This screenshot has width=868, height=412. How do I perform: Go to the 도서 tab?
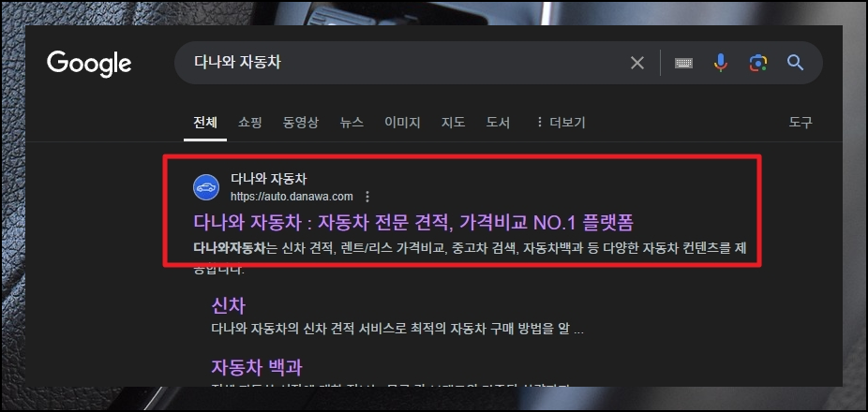(x=498, y=123)
